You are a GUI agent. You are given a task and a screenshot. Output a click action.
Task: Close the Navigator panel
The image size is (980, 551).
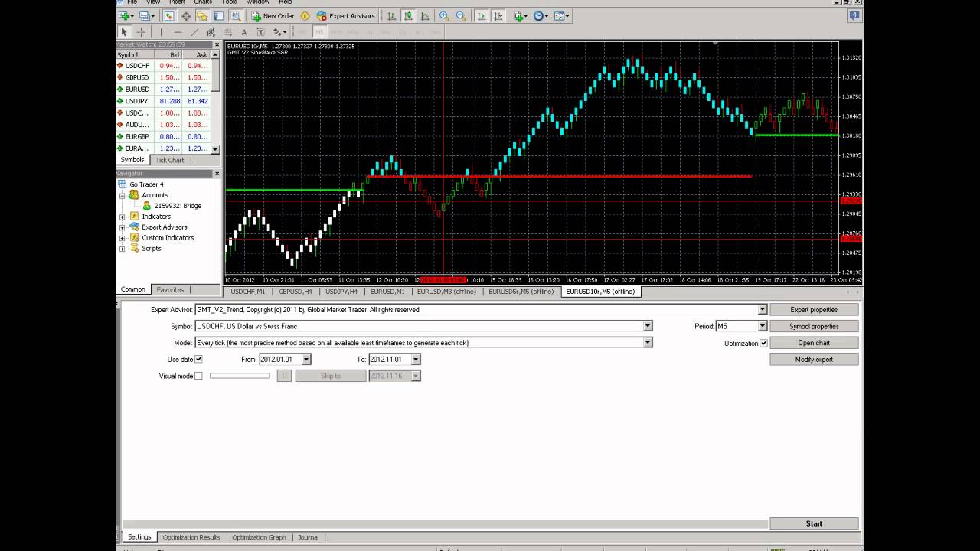[217, 174]
